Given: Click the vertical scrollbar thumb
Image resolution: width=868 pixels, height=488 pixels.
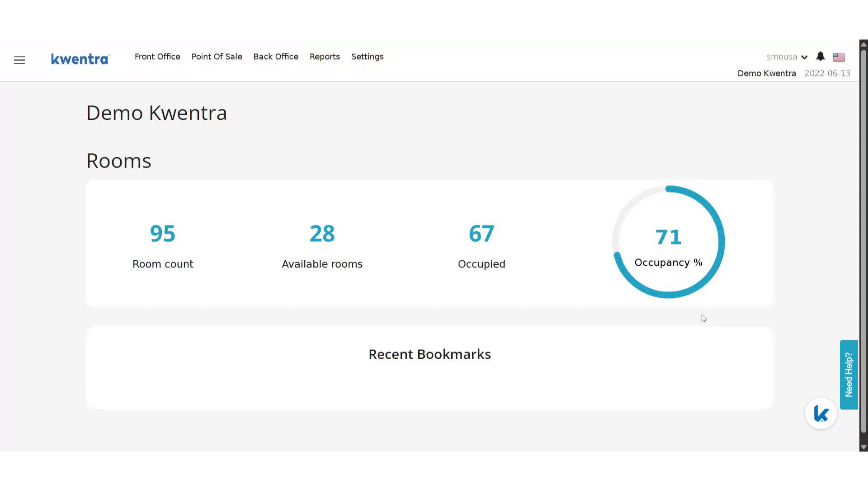Looking at the screenshot, I should coord(863,241).
